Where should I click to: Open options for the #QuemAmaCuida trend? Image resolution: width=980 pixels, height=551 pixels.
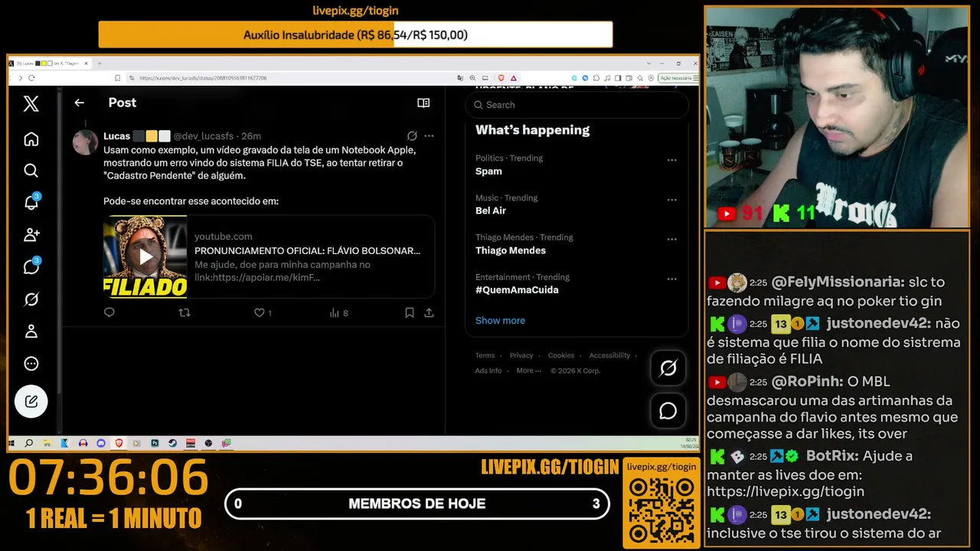point(671,279)
